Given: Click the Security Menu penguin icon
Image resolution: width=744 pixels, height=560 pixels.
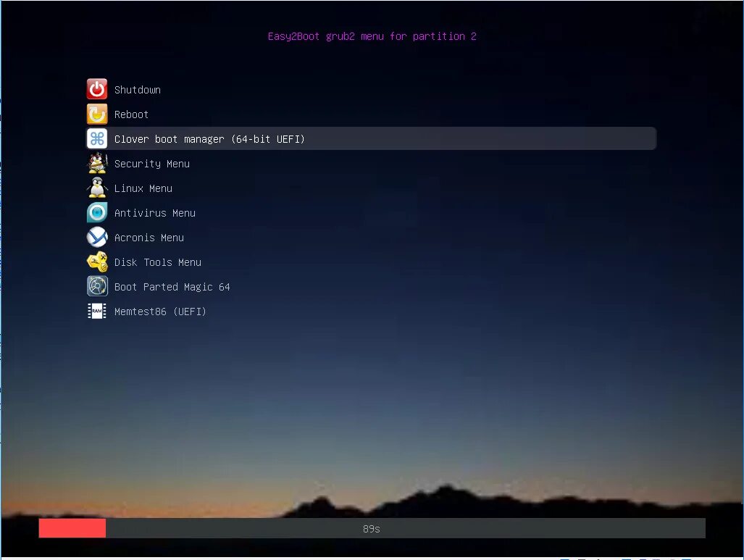Looking at the screenshot, I should click(97, 163).
